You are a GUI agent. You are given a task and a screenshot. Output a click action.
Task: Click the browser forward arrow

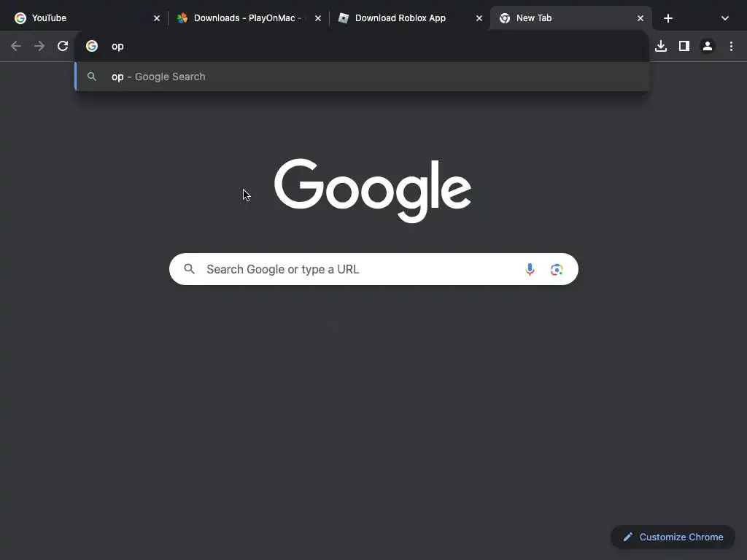tap(39, 46)
